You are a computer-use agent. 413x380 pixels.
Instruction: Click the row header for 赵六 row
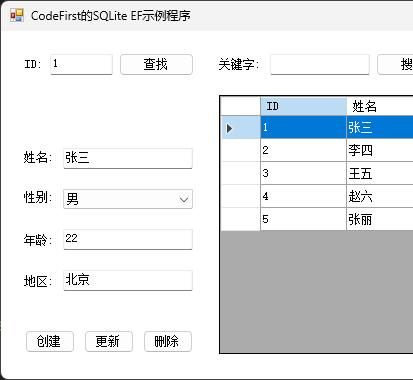pyautogui.click(x=241, y=196)
